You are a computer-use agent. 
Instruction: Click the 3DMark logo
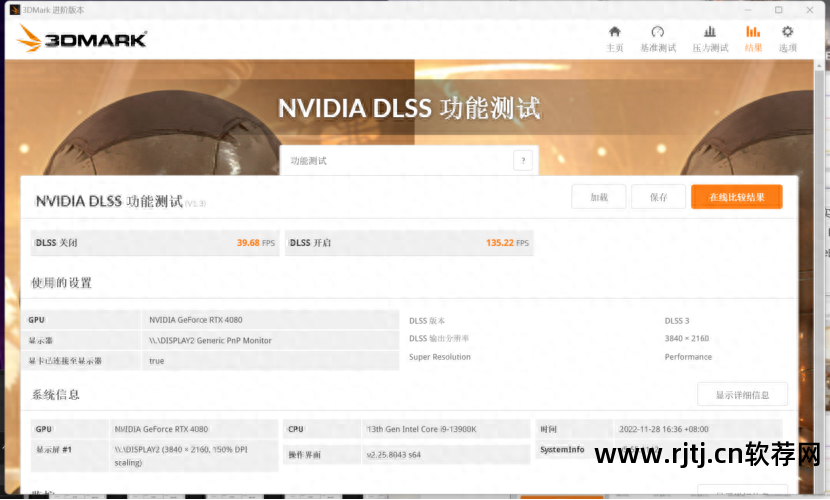click(82, 39)
